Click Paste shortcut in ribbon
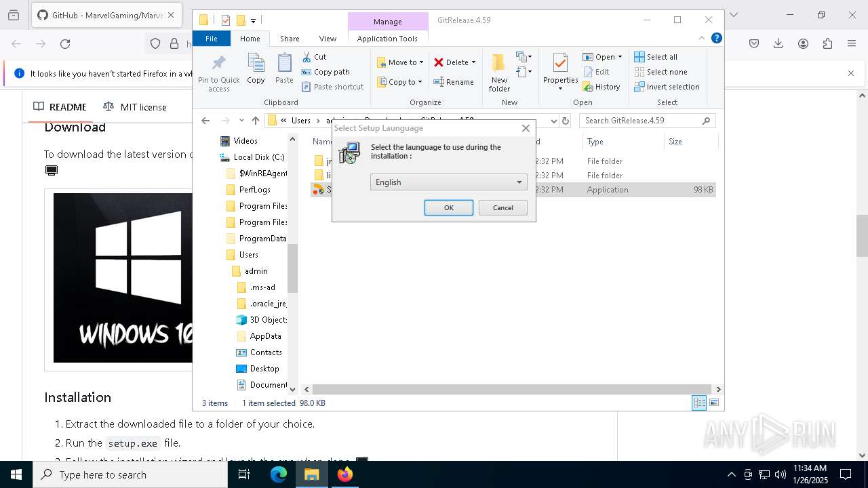Viewport: 868px width, 488px height. click(332, 87)
